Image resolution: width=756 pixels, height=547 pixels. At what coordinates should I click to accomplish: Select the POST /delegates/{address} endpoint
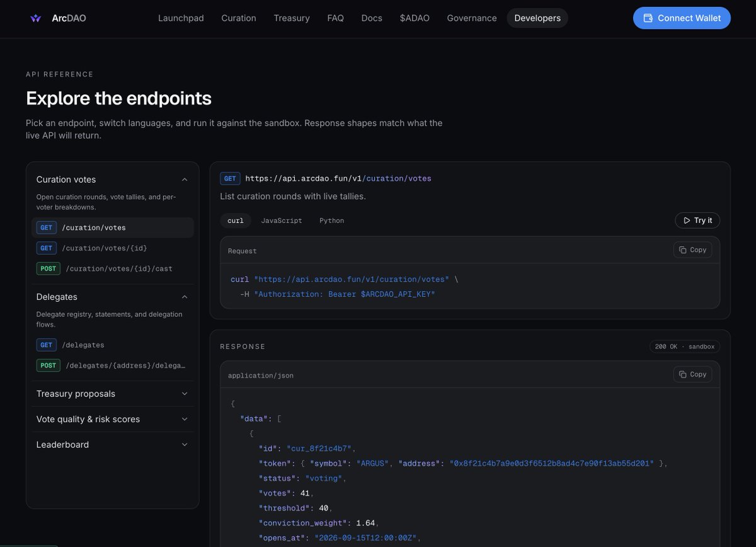click(112, 366)
